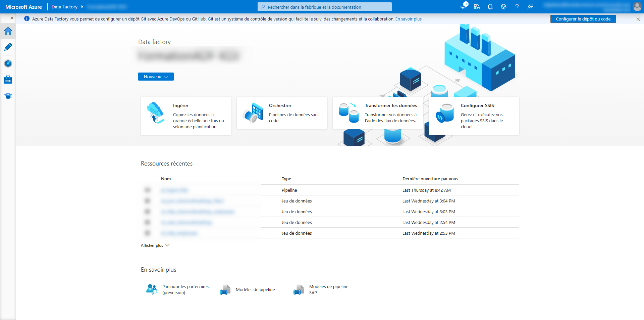Viewport: 644px width, 320px height.
Task: Dismiss the Git info banner
Action: coord(638,19)
